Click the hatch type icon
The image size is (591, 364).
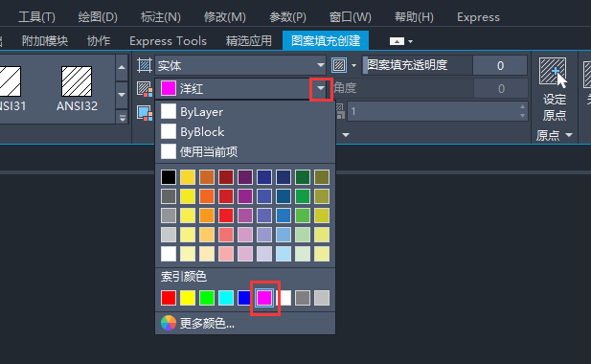pos(145,65)
